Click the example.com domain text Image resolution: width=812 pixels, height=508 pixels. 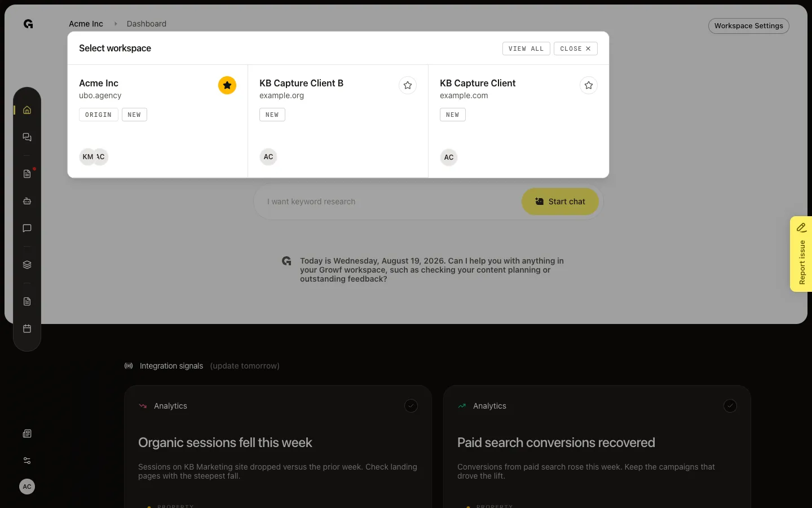[x=464, y=95]
